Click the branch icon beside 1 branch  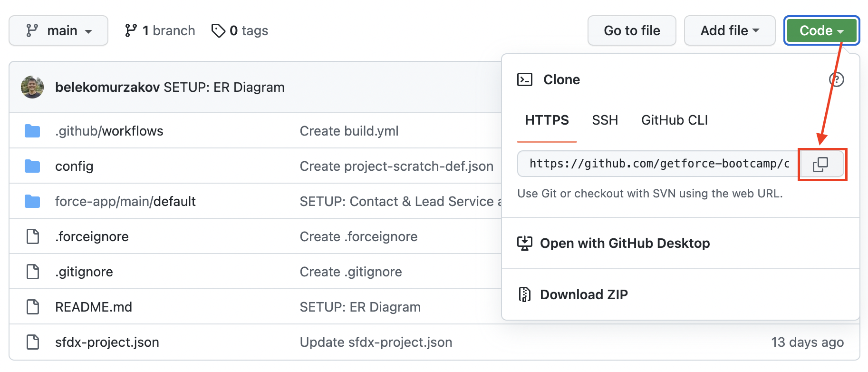pyautogui.click(x=131, y=31)
